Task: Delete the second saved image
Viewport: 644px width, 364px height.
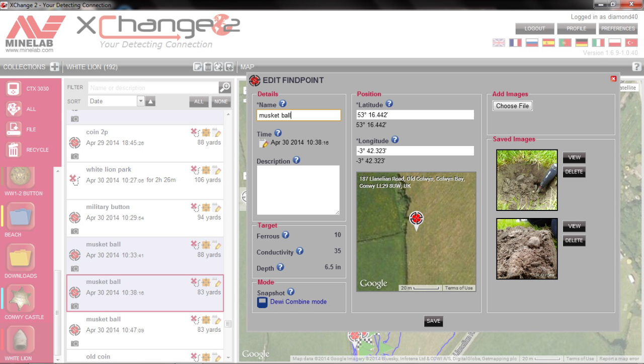Action: [x=574, y=240]
